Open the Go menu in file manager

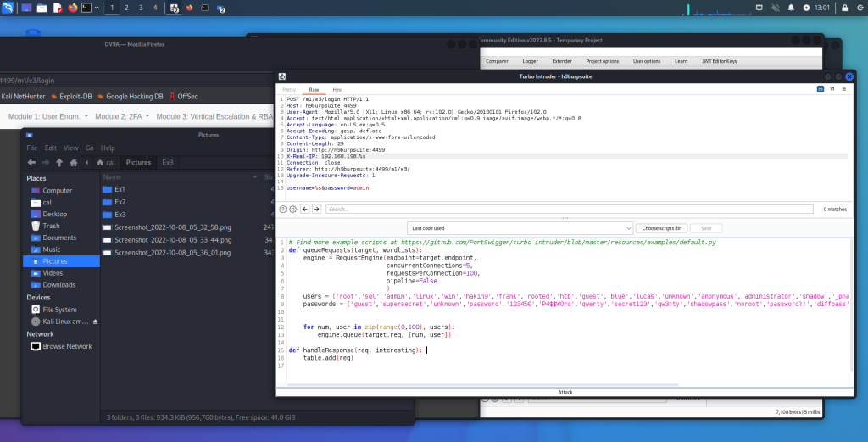(90, 148)
